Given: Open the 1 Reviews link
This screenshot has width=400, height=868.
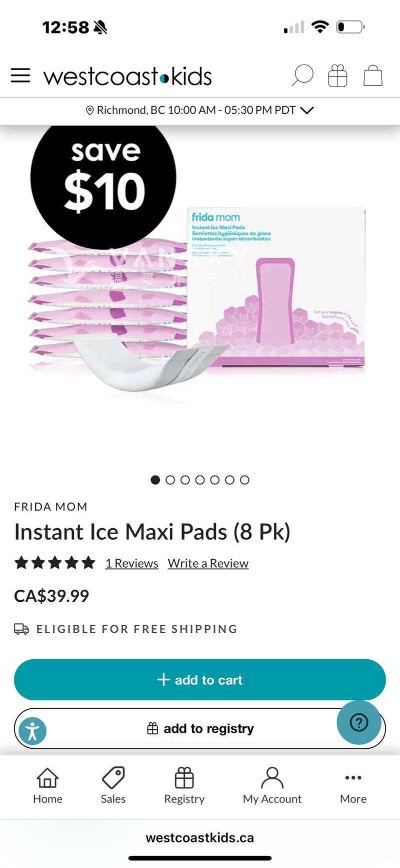Looking at the screenshot, I should click(132, 563).
